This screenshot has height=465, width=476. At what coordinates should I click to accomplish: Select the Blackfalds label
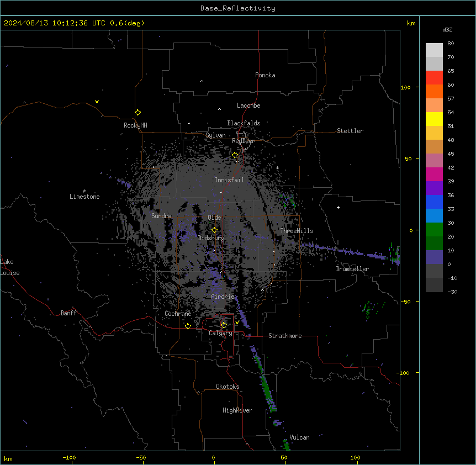(244, 123)
